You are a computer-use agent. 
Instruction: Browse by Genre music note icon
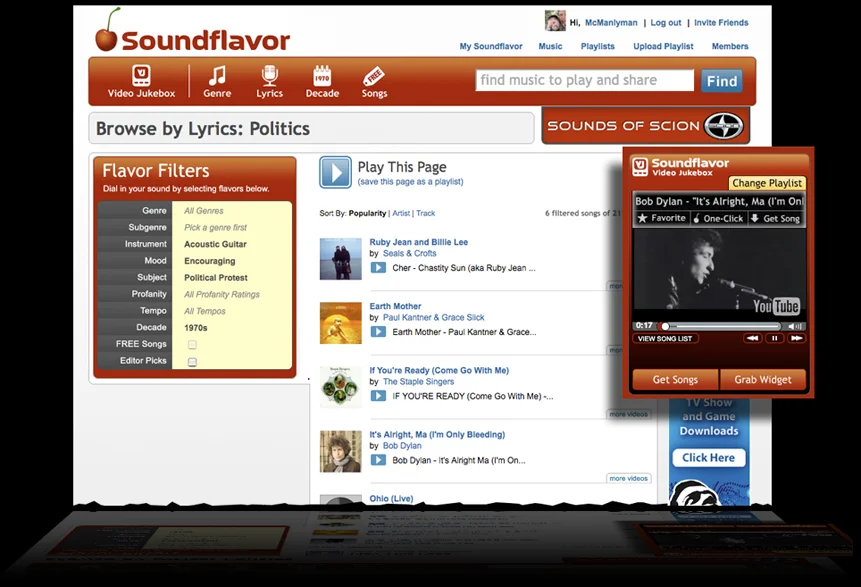coord(217,75)
